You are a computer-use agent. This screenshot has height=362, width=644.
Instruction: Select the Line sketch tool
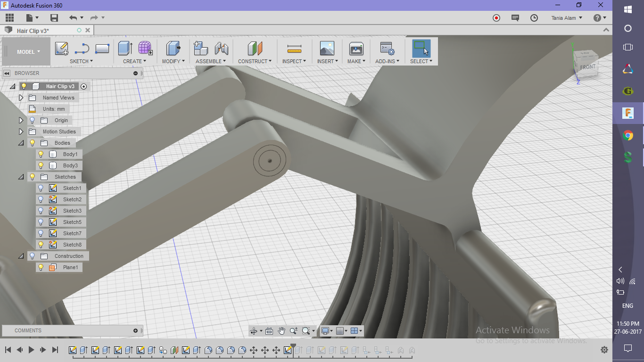(x=82, y=48)
